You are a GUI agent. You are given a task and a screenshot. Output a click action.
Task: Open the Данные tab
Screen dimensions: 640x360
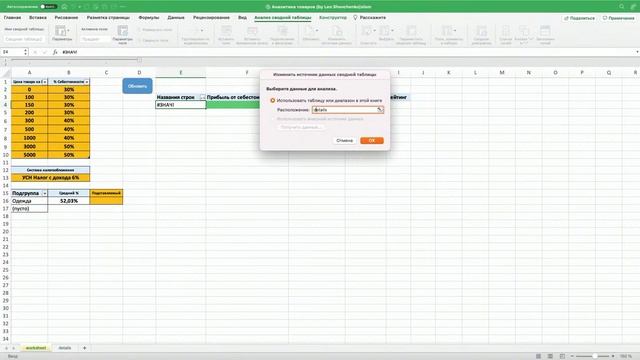coord(176,18)
